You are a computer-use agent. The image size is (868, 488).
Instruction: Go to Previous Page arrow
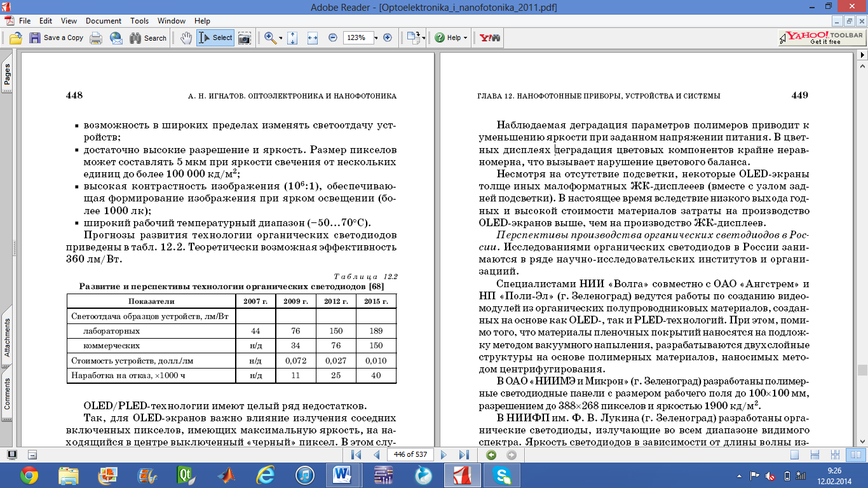point(376,455)
